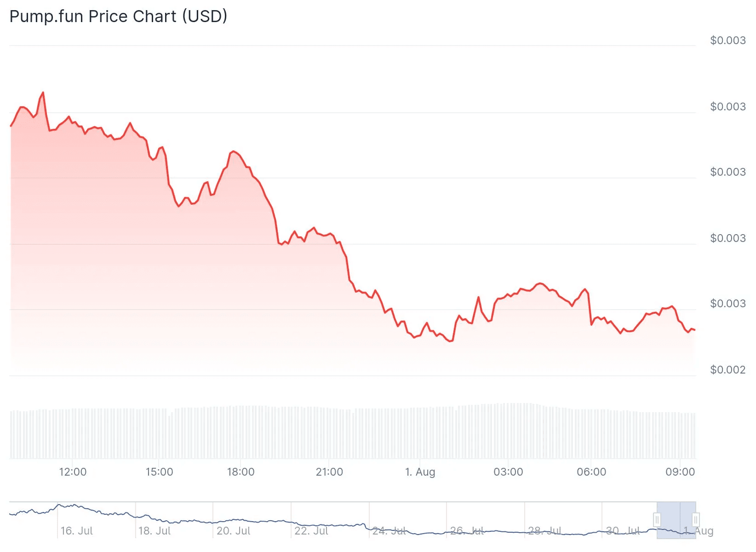Jump to 18. Jul in the navigator
The image size is (756, 552).
pyautogui.click(x=155, y=531)
